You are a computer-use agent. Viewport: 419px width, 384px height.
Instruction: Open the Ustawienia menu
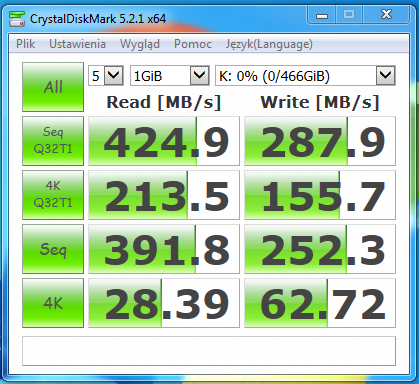(x=77, y=44)
